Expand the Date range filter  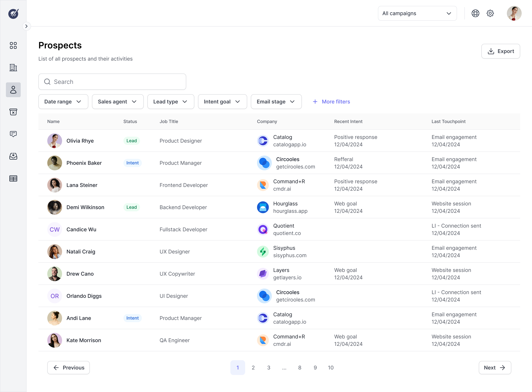tap(63, 102)
